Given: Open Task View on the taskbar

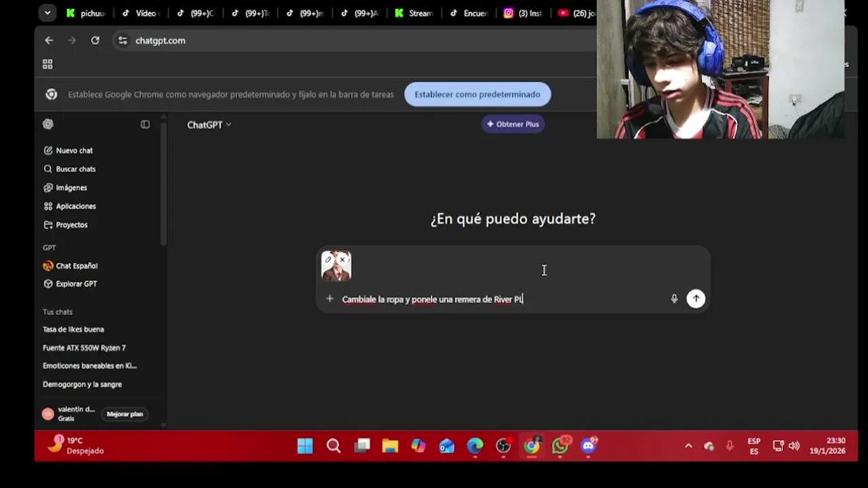Looking at the screenshot, I should (362, 446).
